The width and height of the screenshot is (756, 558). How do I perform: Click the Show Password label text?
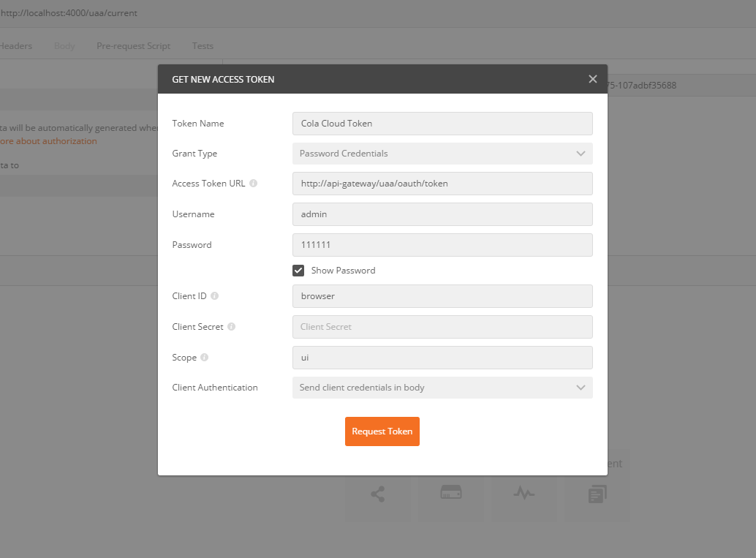(343, 271)
